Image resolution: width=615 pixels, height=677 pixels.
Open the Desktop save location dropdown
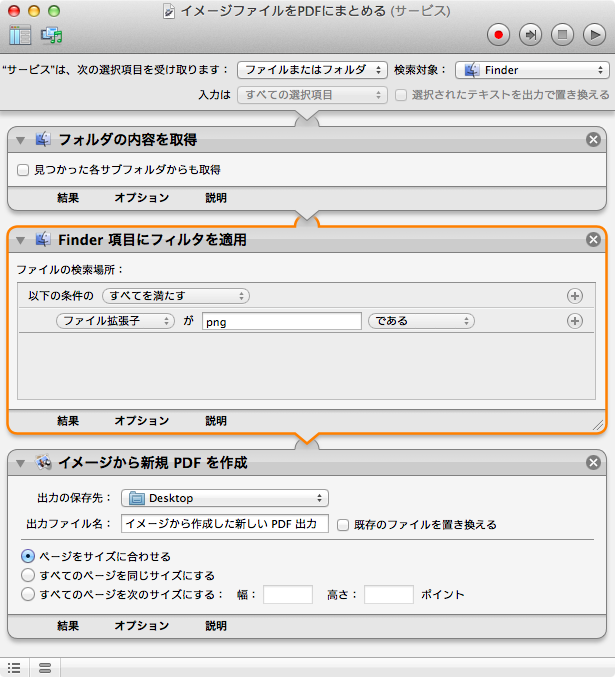(225, 498)
